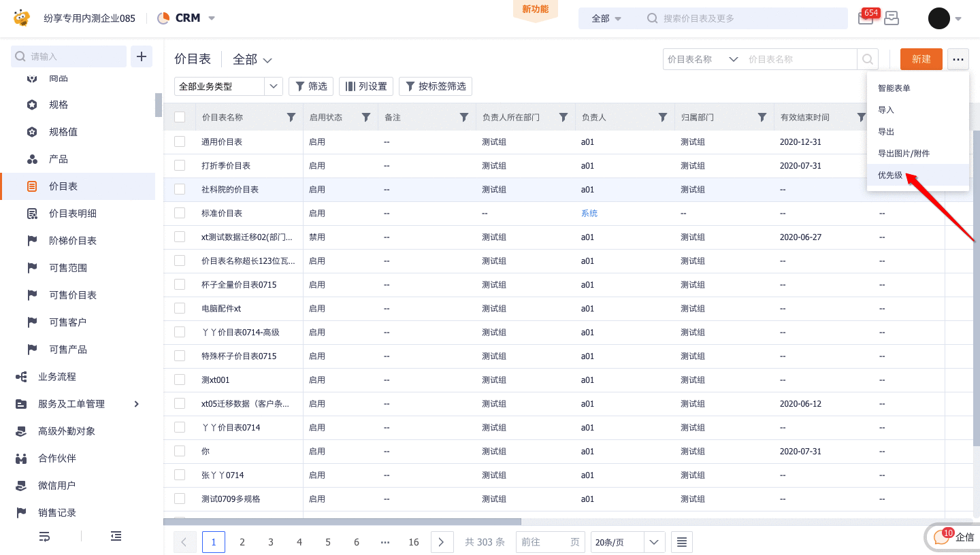This screenshot has width=980, height=555.
Task: Click the list view icon in pagination bar
Action: (682, 542)
